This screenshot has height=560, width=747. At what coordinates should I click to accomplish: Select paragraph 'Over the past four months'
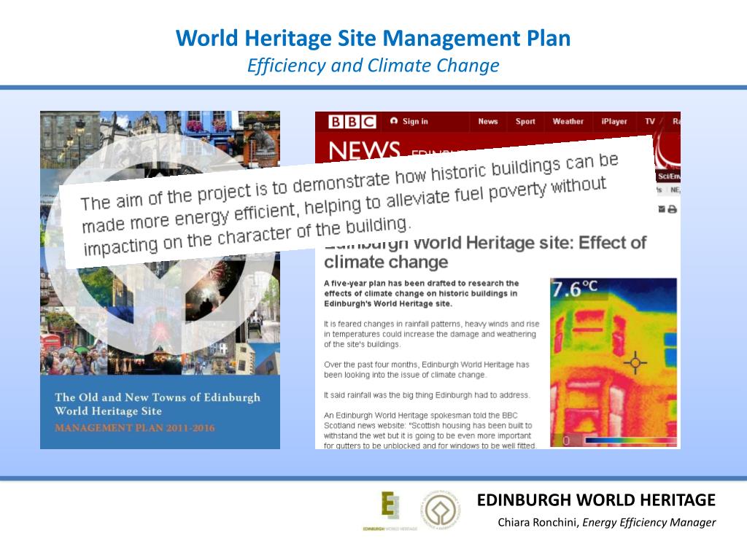[x=426, y=370]
